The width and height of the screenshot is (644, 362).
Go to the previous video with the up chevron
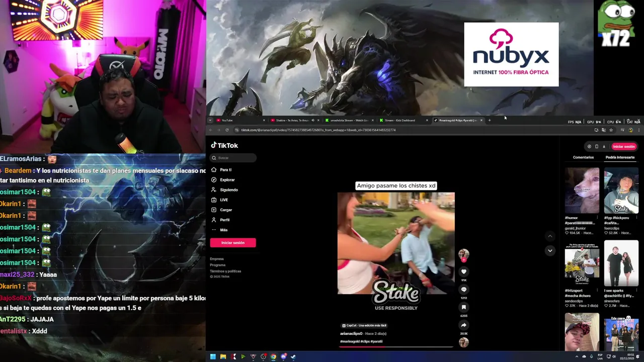pos(550,236)
